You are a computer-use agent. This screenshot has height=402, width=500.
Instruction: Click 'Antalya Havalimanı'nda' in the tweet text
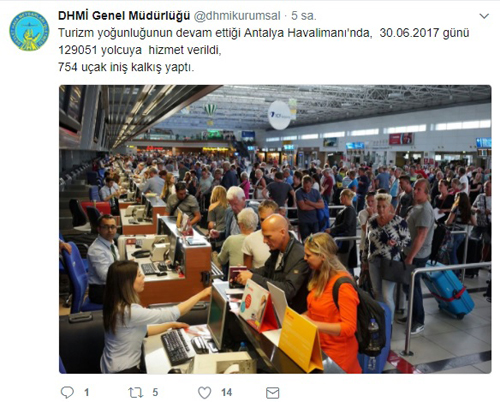308,33
